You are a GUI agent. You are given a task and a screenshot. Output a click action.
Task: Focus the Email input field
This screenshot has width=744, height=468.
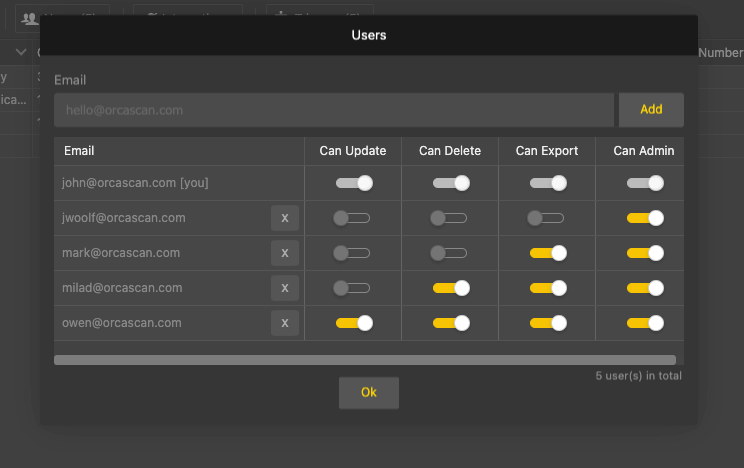tap(333, 110)
